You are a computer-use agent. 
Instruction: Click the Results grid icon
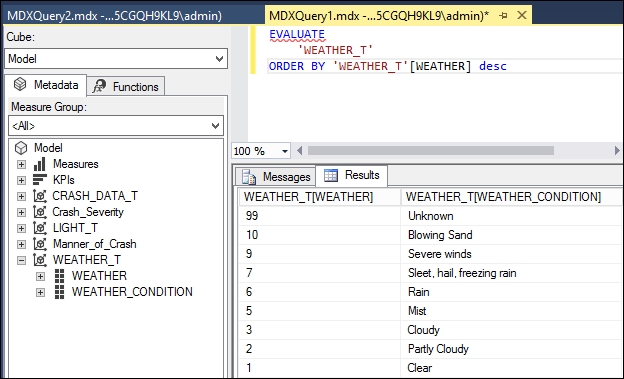331,175
